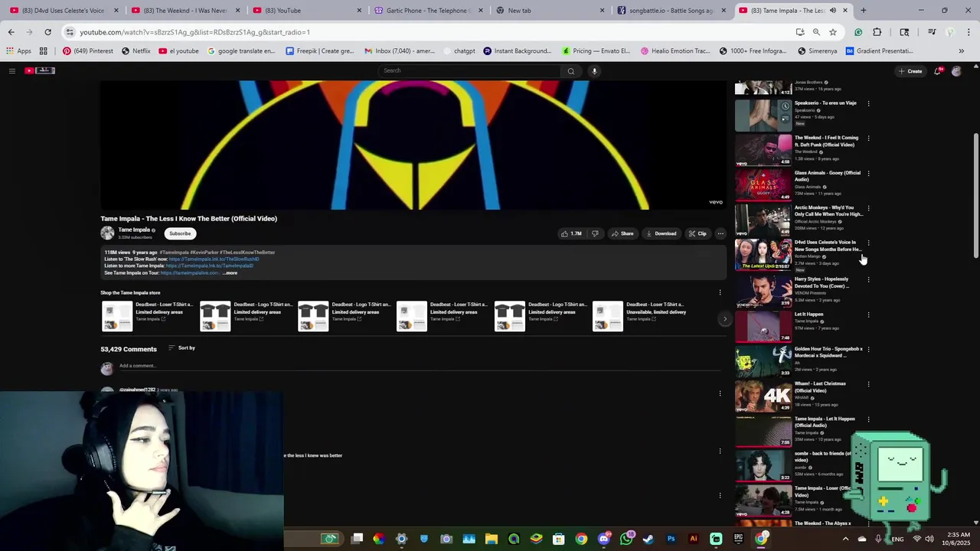Clip the video with scissors button

(x=697, y=233)
